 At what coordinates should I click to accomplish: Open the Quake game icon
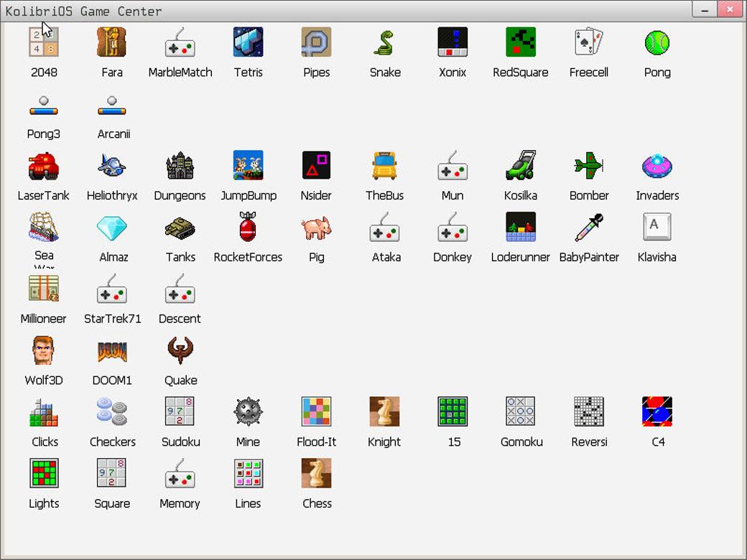click(180, 350)
